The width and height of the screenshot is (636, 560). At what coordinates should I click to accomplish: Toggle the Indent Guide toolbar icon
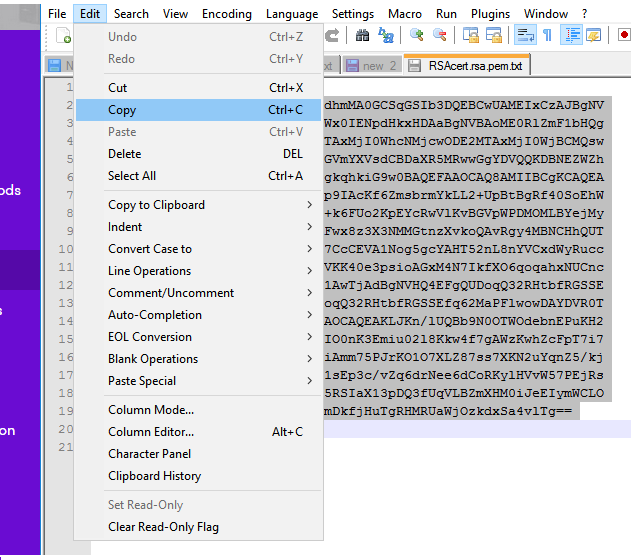[x=571, y=35]
